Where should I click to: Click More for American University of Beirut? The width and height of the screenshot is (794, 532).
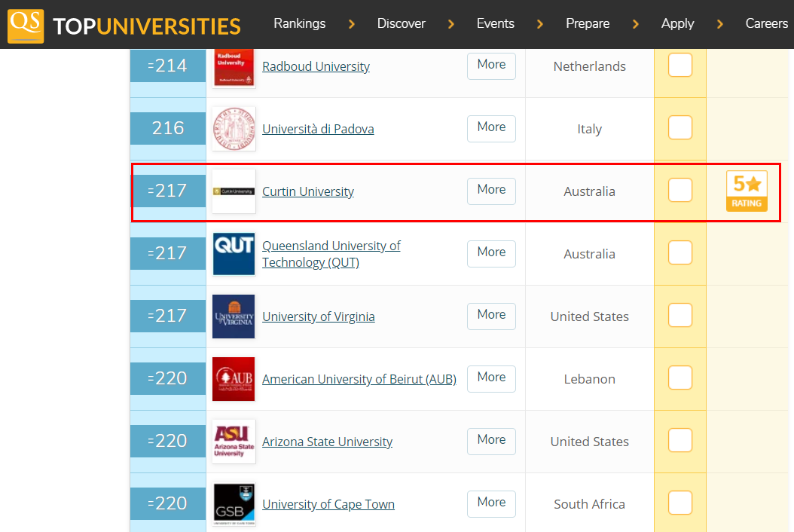coord(491,378)
